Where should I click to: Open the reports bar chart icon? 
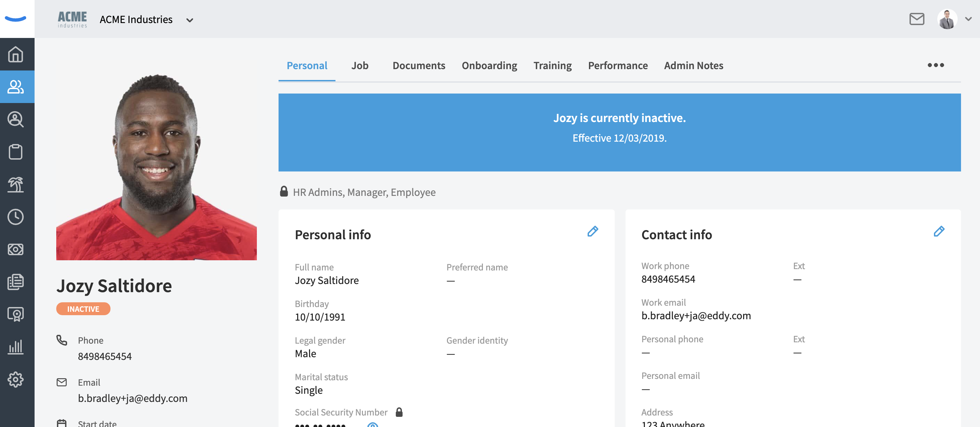click(x=16, y=347)
